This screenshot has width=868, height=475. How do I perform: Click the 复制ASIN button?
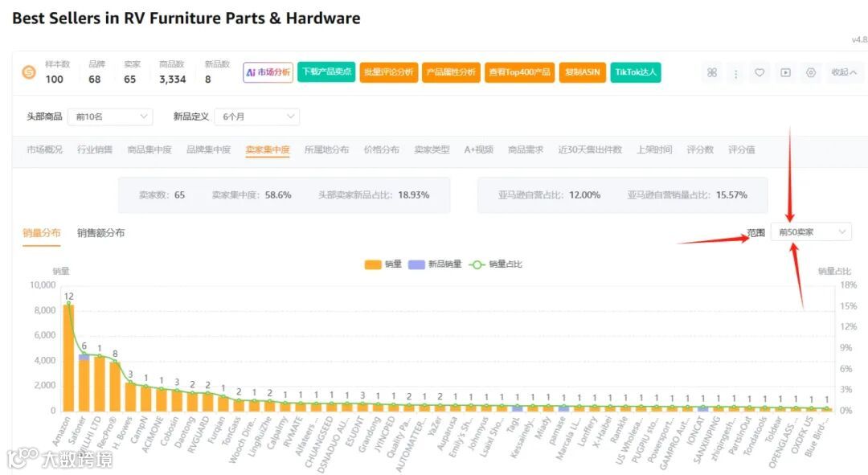(583, 72)
